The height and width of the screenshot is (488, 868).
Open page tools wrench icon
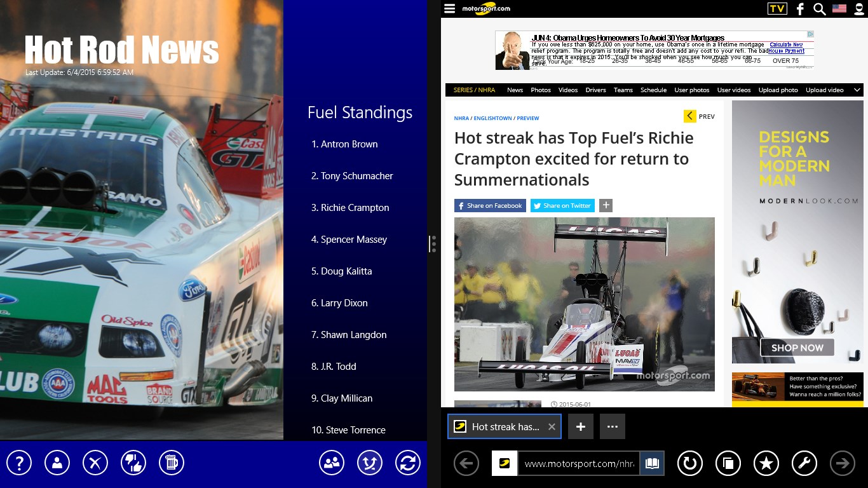[x=804, y=464]
